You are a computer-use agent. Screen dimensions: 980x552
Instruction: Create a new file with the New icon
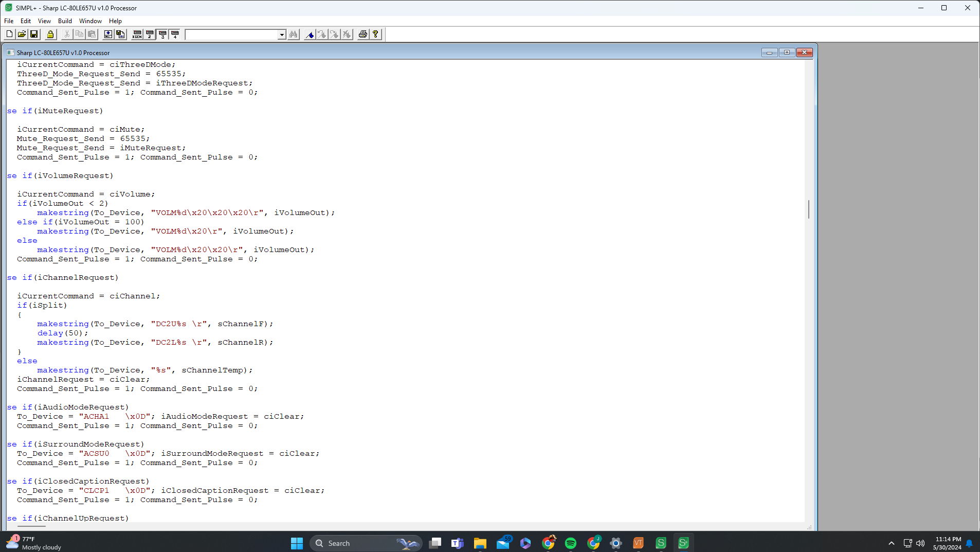9,34
